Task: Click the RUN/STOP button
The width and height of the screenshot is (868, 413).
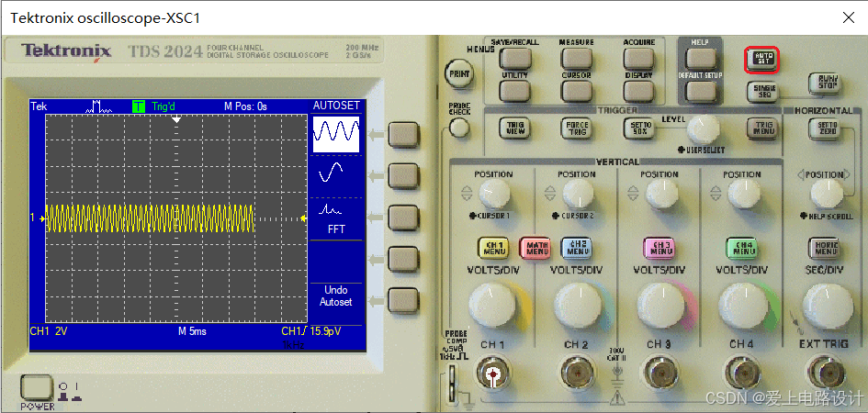Action: pyautogui.click(x=827, y=84)
